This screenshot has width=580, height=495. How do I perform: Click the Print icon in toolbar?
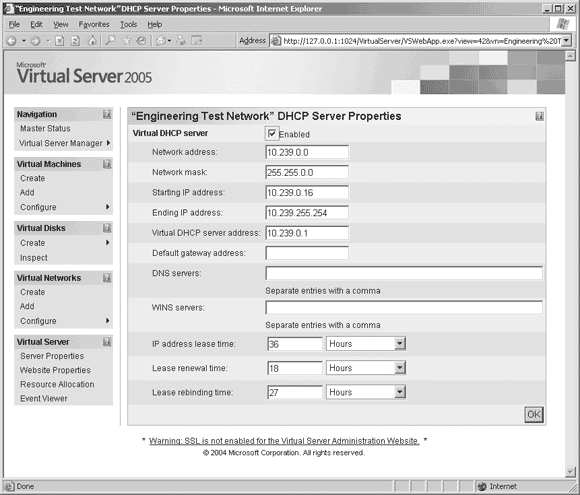coord(181,41)
